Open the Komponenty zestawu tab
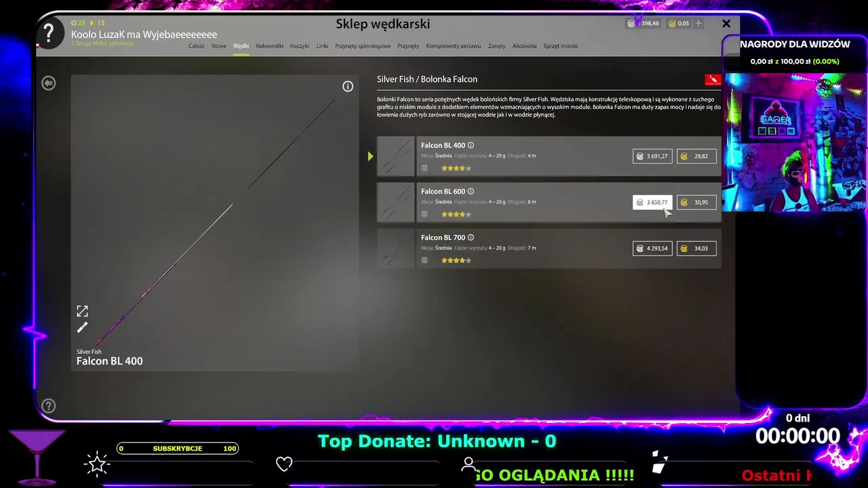This screenshot has width=868, height=488. tap(453, 46)
